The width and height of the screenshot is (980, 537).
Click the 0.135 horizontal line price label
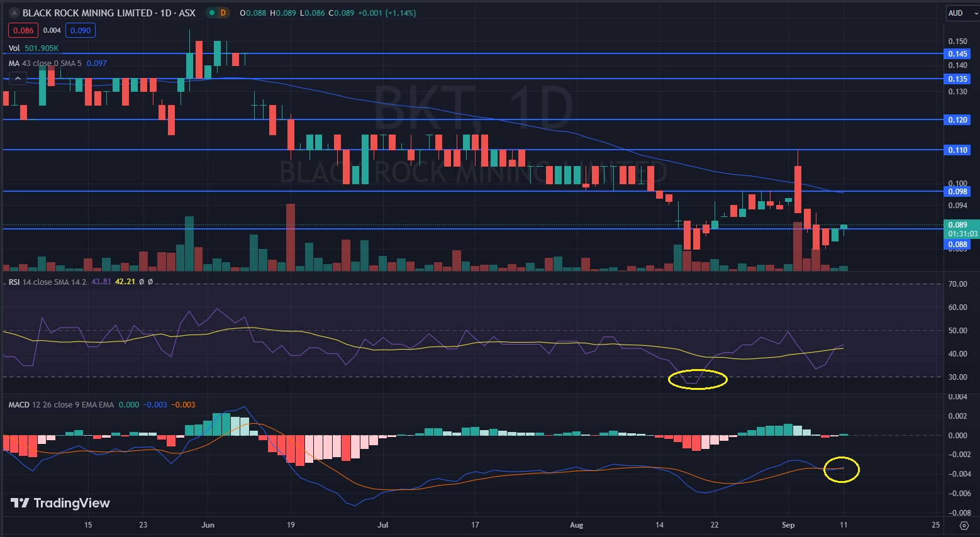pos(958,79)
